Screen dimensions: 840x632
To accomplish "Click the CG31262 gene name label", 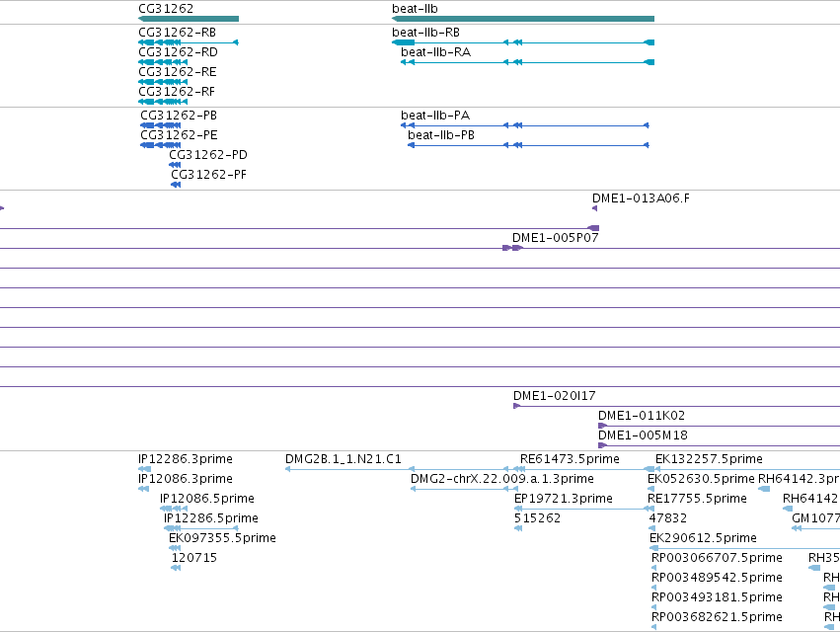I will (166, 9).
